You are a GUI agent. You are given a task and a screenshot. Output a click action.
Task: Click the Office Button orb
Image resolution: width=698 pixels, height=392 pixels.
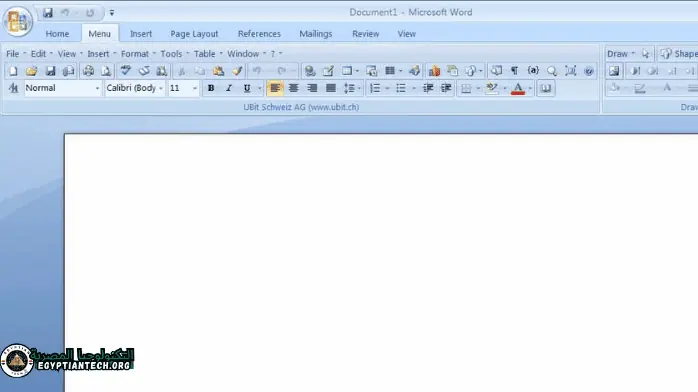click(x=18, y=21)
